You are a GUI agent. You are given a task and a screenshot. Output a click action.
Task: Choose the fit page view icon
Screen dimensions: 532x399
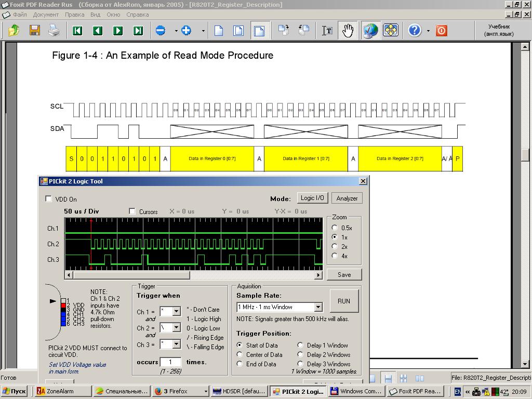coord(238,31)
